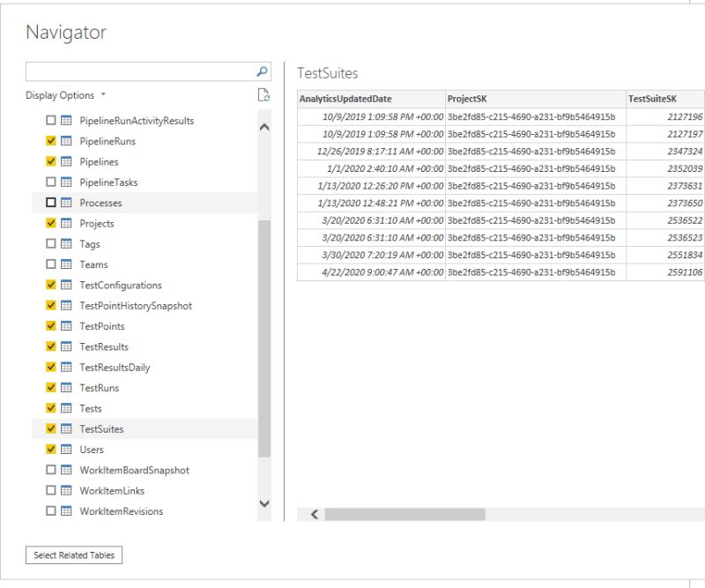
Task: Open the Display Options dropdown
Action: click(x=65, y=95)
